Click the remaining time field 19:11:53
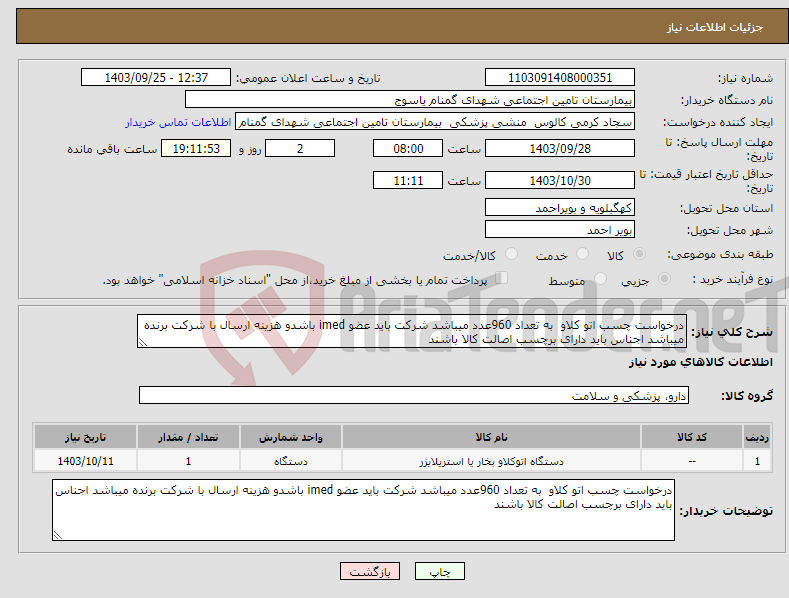The image size is (789, 598). 196,148
